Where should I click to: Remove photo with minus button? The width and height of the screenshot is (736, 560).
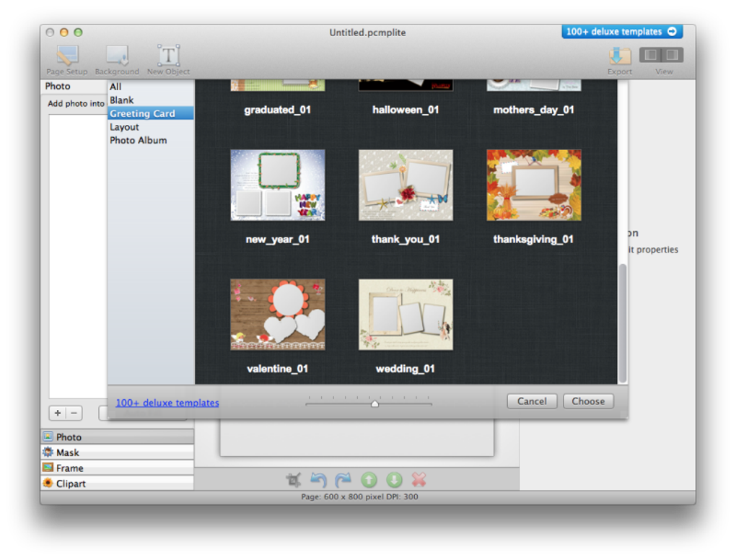(x=74, y=413)
